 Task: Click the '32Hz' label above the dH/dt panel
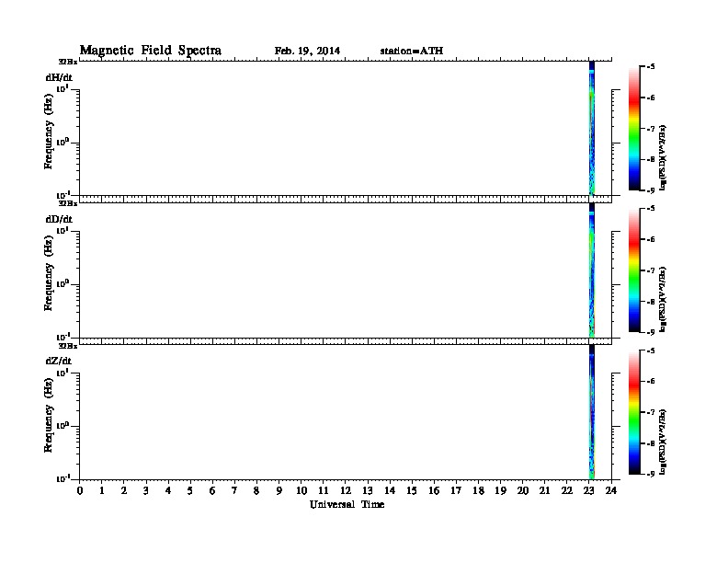(x=68, y=62)
